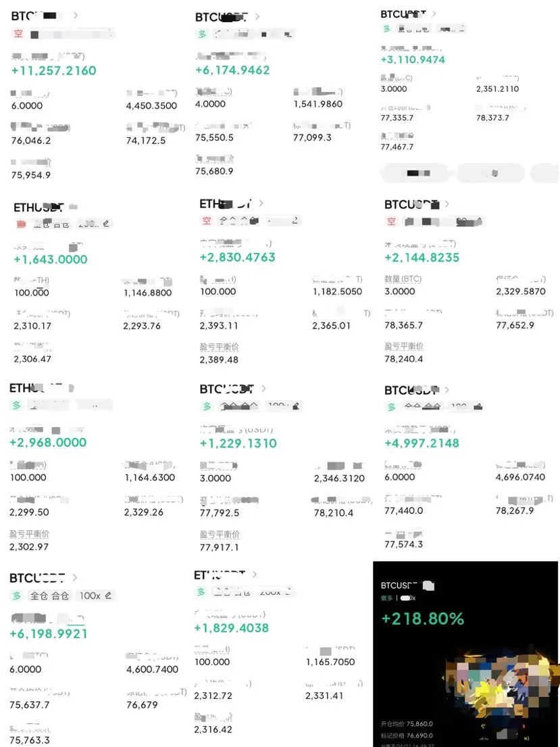Viewport: 560px width, 747px height.
Task: Expand the ETHUSDT chevron above +1,829.4038
Action: 254,575
